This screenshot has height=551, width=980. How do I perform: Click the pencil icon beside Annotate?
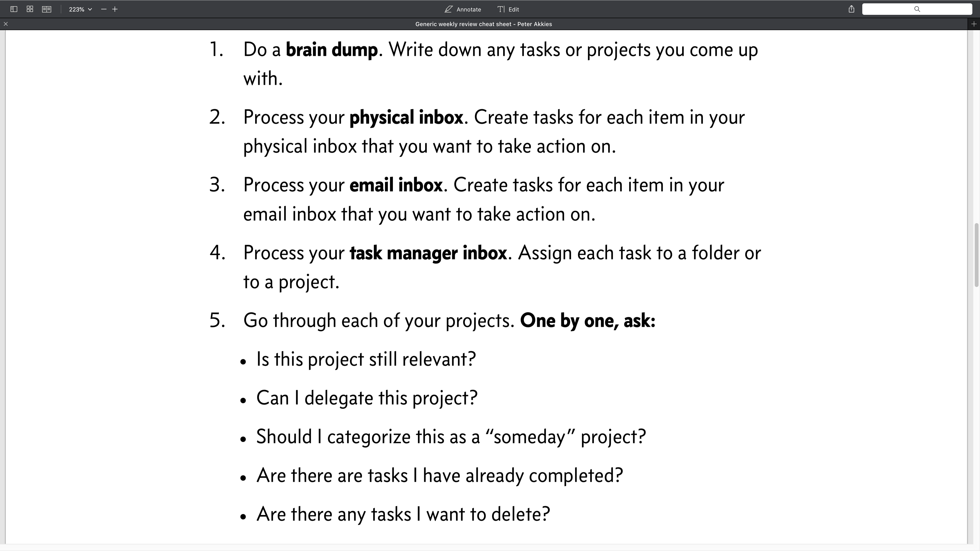[x=449, y=9]
